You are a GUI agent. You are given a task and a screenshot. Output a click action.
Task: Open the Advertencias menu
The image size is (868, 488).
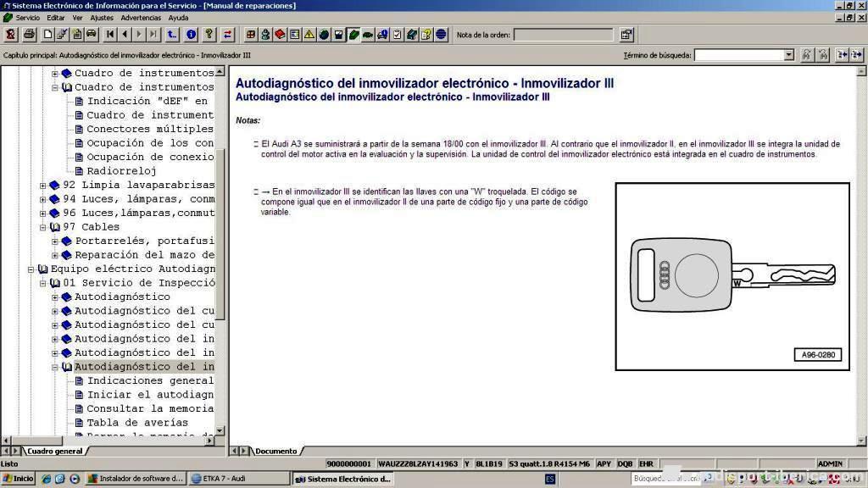tap(141, 18)
